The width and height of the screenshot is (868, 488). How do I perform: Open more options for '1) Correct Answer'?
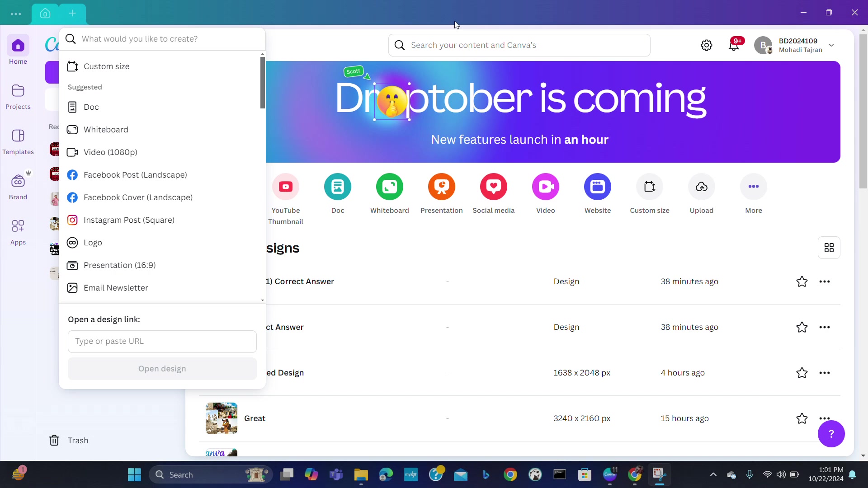click(x=825, y=282)
